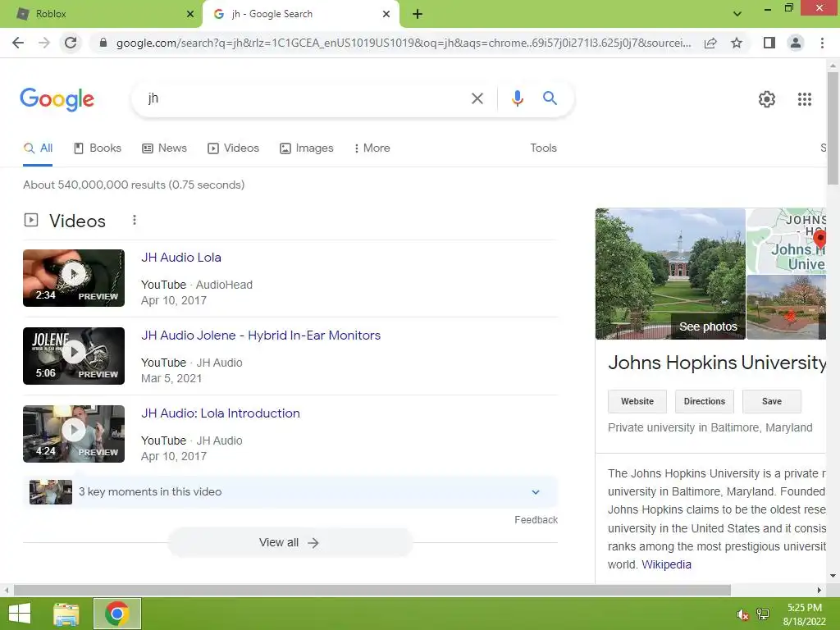The height and width of the screenshot is (630, 840).
Task: Click the browser forward arrow
Action: [x=44, y=43]
